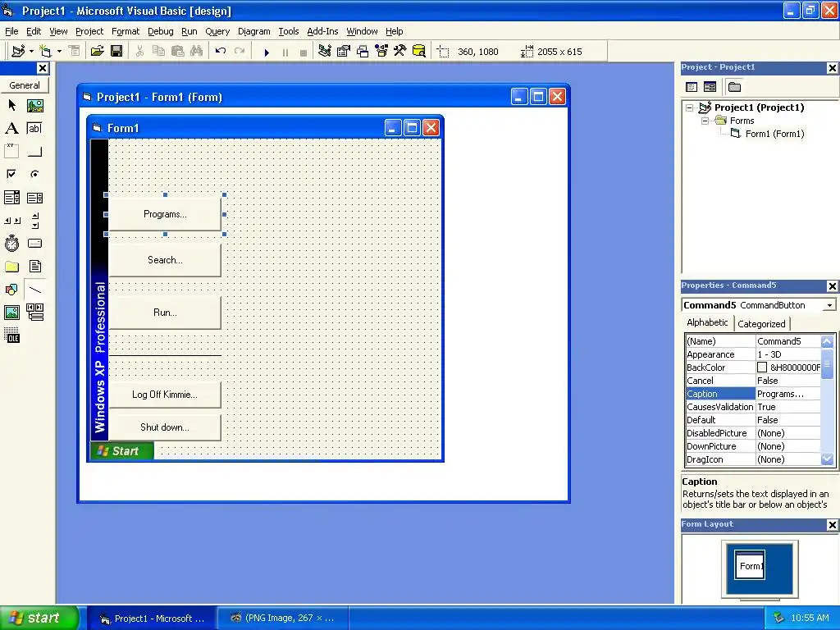Open the Menu Editor toolbar icon
Screen dimensions: 840x630
point(75,52)
